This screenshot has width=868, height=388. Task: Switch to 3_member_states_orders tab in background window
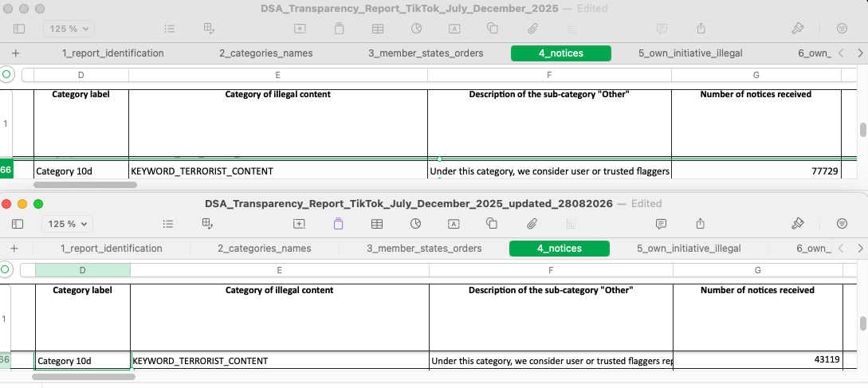tap(426, 53)
